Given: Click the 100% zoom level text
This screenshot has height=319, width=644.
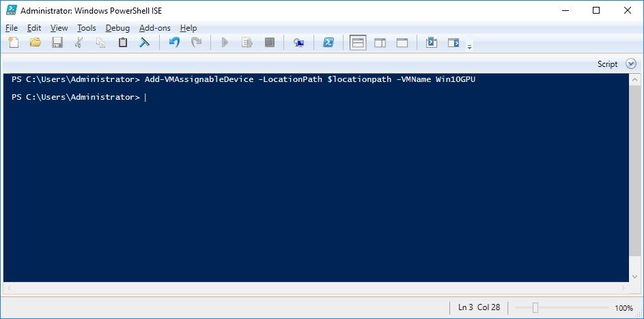Looking at the screenshot, I should coord(624,307).
